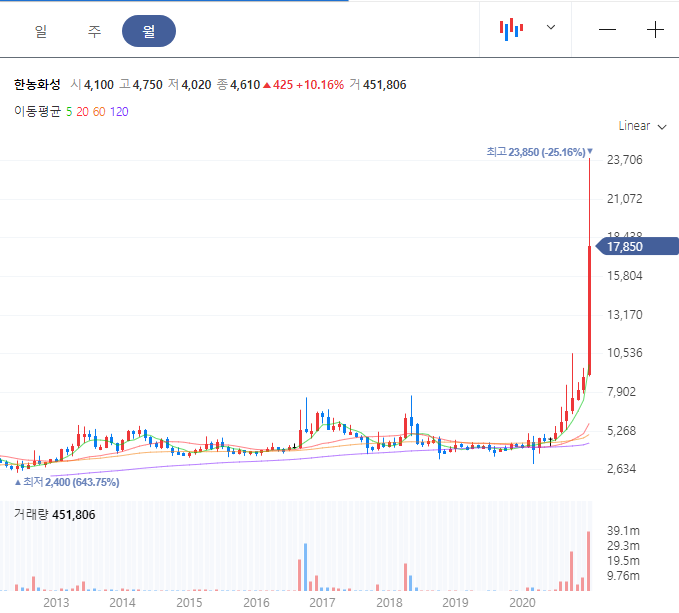Click the 9.76m volume axis label
This screenshot has width=679, height=613.
pyautogui.click(x=623, y=576)
